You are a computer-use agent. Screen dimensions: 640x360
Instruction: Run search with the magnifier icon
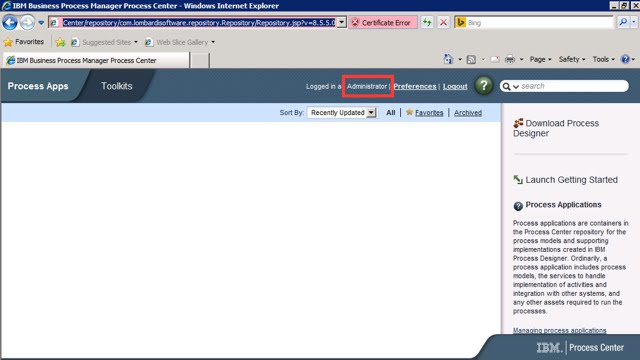pos(623,22)
